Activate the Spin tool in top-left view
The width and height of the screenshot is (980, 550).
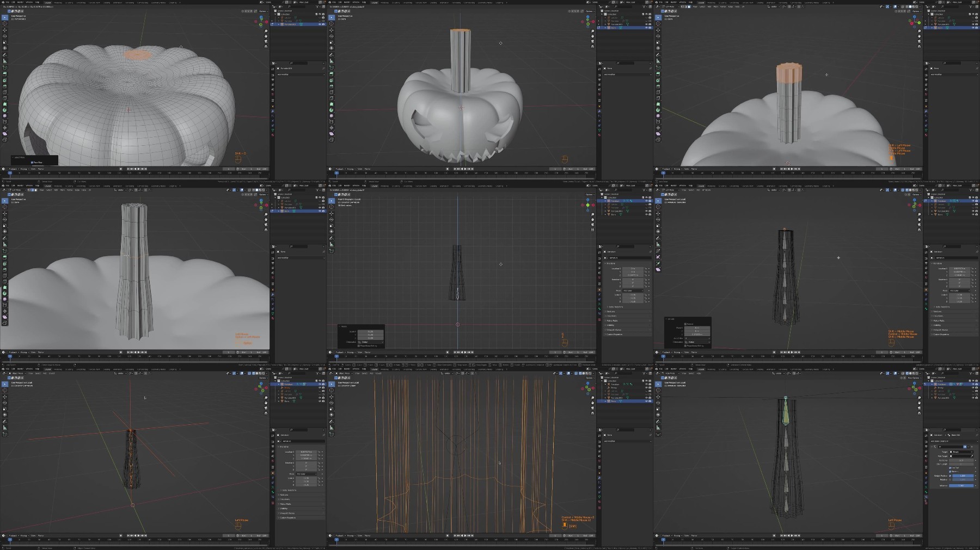pos(5,110)
